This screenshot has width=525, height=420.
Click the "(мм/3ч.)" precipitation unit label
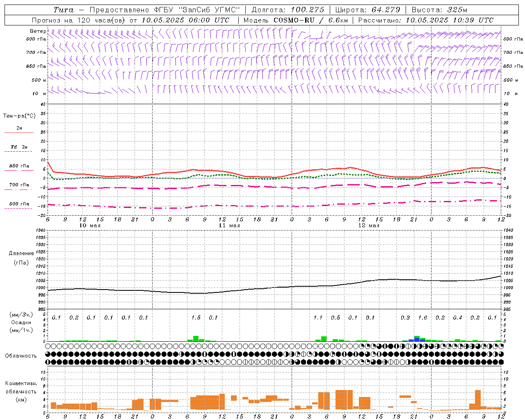[x=21, y=315]
